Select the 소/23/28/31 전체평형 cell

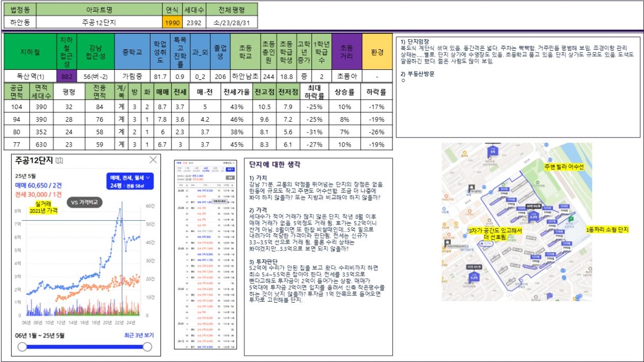232,23
